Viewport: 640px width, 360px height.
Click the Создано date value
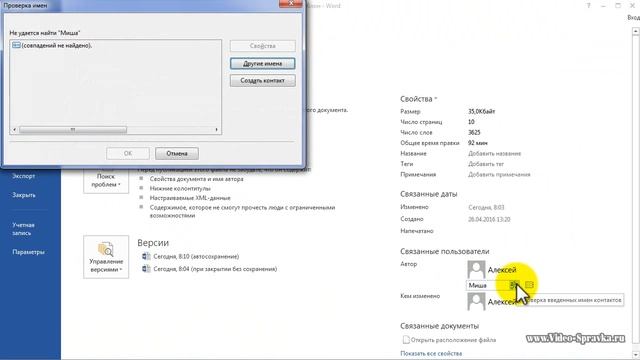tap(489, 219)
